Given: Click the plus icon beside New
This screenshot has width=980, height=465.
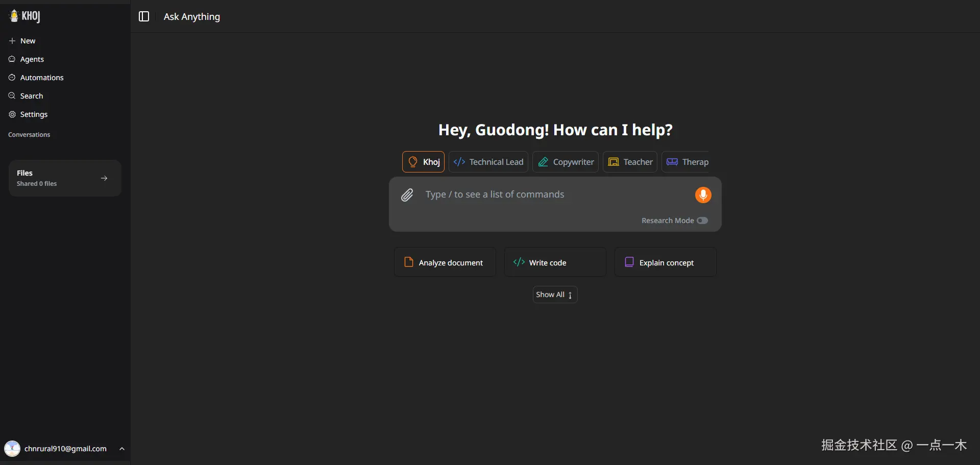Looking at the screenshot, I should coord(12,41).
